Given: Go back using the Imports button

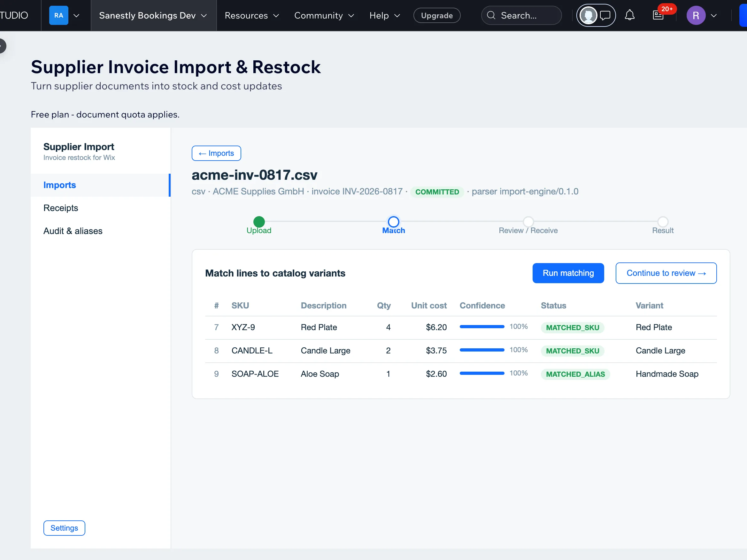Looking at the screenshot, I should [x=216, y=153].
